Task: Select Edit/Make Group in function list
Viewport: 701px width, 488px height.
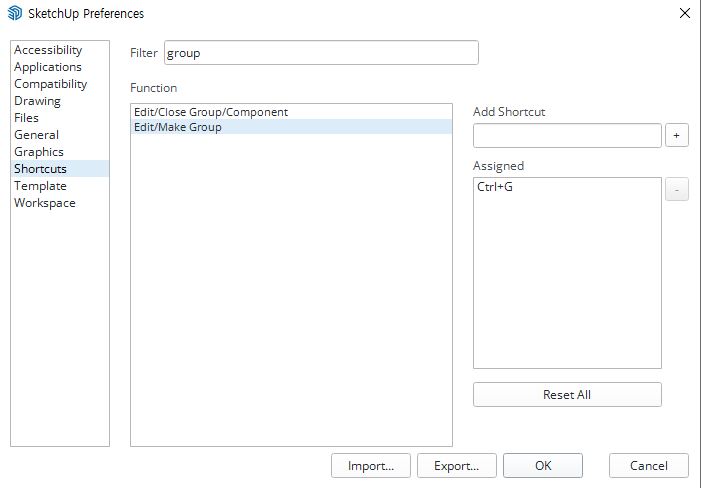Action: point(291,127)
